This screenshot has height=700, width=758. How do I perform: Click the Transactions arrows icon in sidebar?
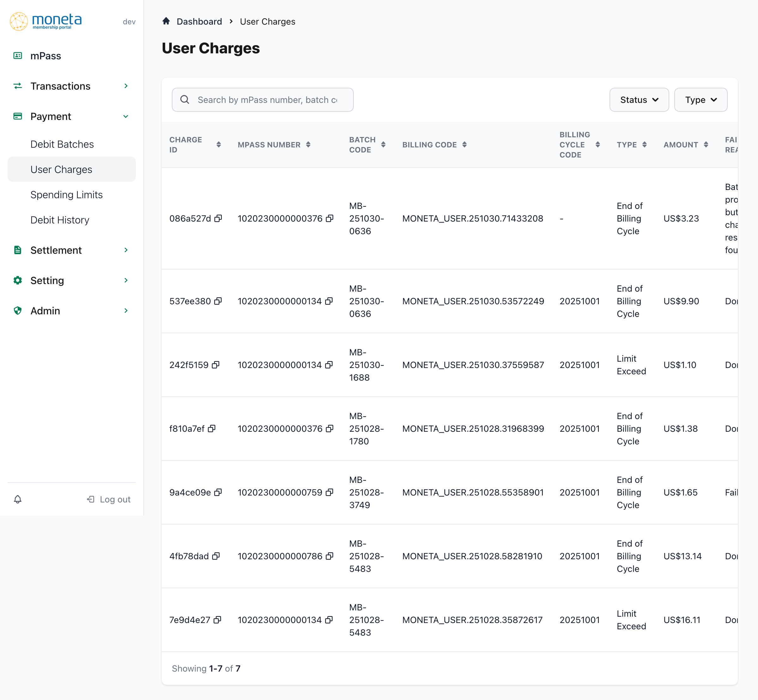click(18, 86)
